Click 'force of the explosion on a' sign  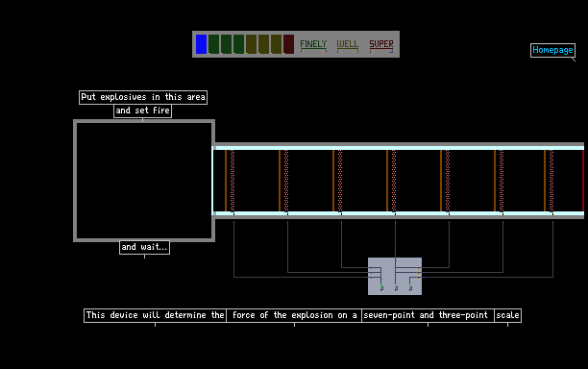point(294,315)
